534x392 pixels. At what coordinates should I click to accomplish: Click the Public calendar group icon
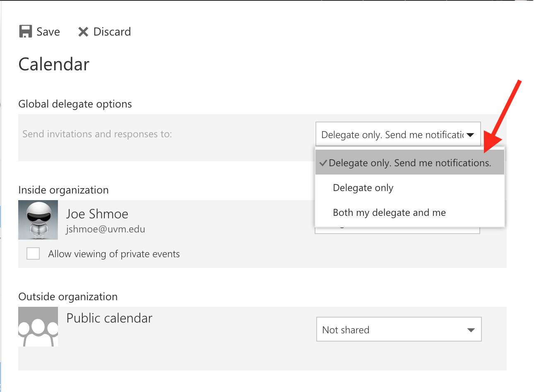38,327
